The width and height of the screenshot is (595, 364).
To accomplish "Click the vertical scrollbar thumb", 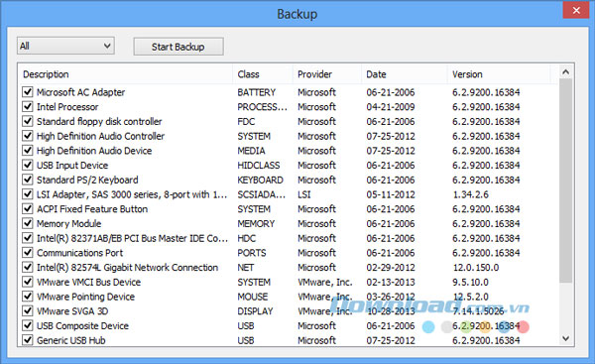I will click(566, 181).
